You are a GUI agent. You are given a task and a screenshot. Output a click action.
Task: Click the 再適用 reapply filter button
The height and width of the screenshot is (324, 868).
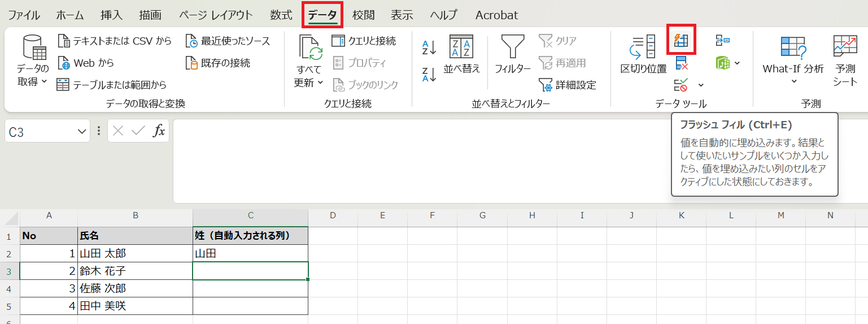click(x=562, y=63)
